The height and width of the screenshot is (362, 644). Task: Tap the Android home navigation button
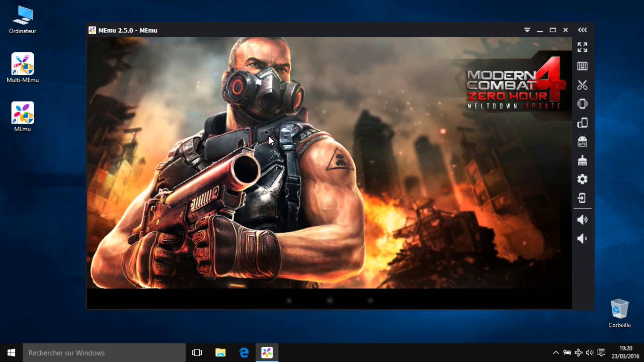coord(330,301)
